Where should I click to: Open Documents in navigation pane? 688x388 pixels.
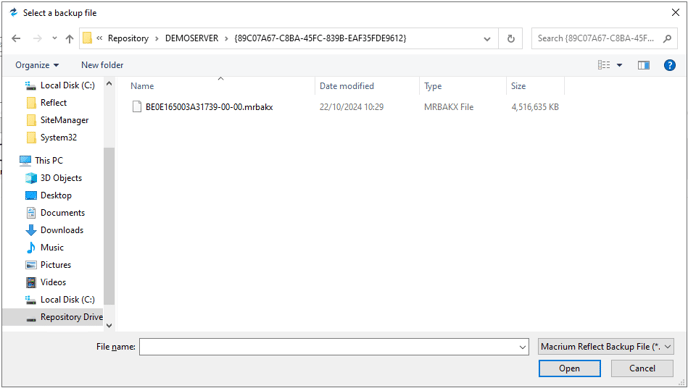(62, 212)
